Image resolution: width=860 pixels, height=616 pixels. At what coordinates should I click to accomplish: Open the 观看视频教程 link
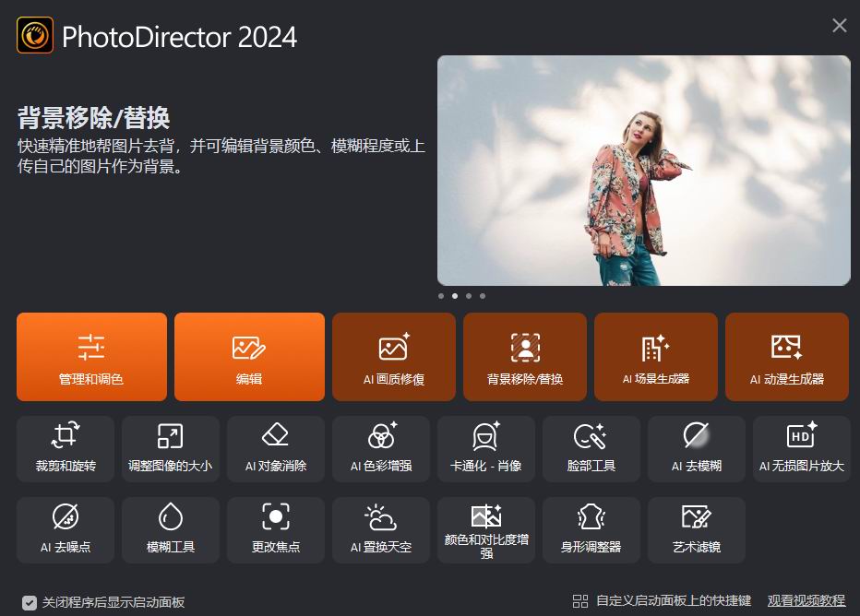click(x=806, y=601)
